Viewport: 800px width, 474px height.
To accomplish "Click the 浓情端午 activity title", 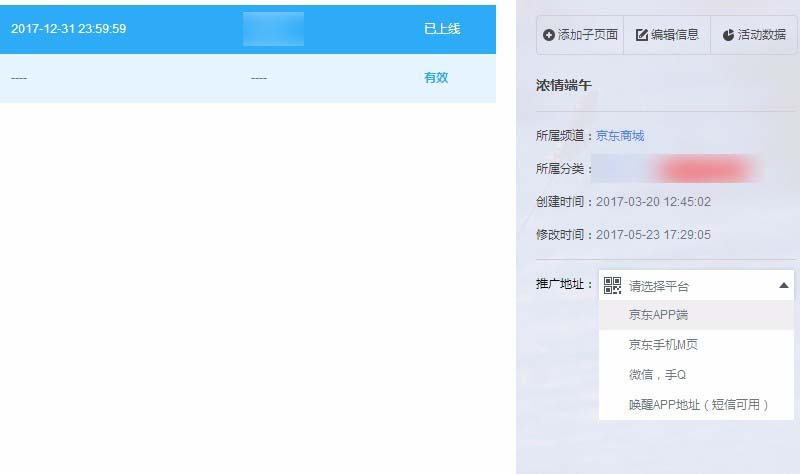I will click(563, 85).
